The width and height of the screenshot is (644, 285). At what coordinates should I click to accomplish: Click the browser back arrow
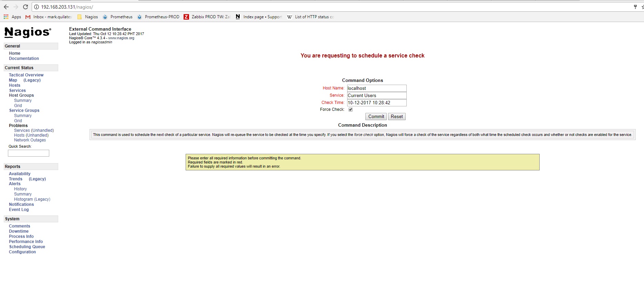(x=6, y=7)
